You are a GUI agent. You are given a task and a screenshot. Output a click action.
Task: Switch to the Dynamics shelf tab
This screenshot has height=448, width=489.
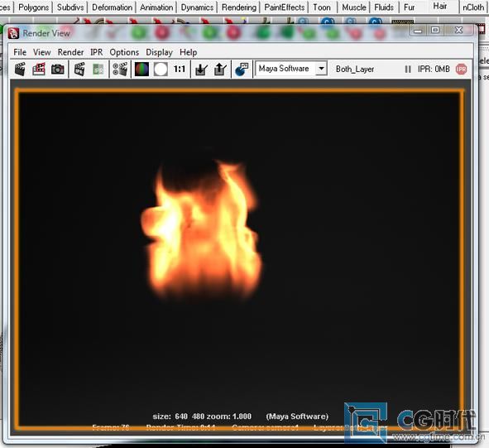click(x=197, y=7)
